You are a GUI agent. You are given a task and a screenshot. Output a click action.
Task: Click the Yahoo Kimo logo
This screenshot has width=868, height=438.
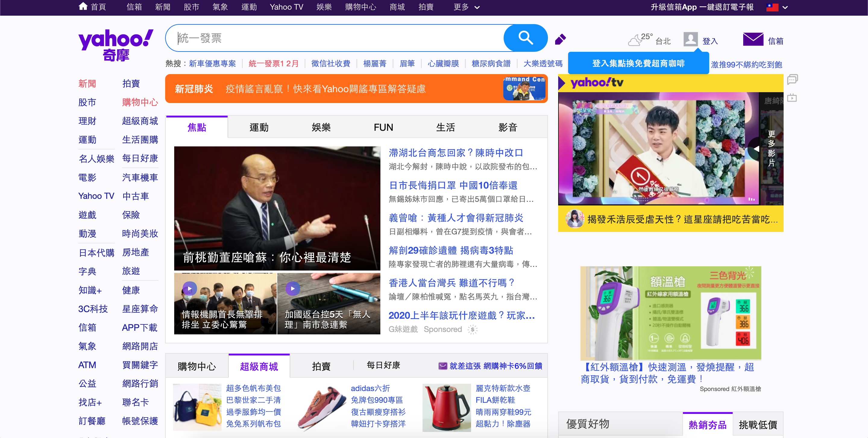pyautogui.click(x=115, y=45)
